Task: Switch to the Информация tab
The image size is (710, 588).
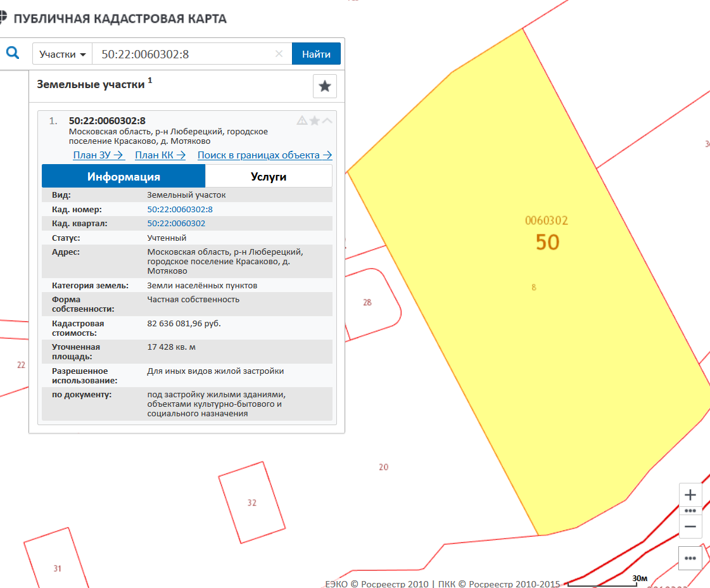Action: (x=124, y=177)
